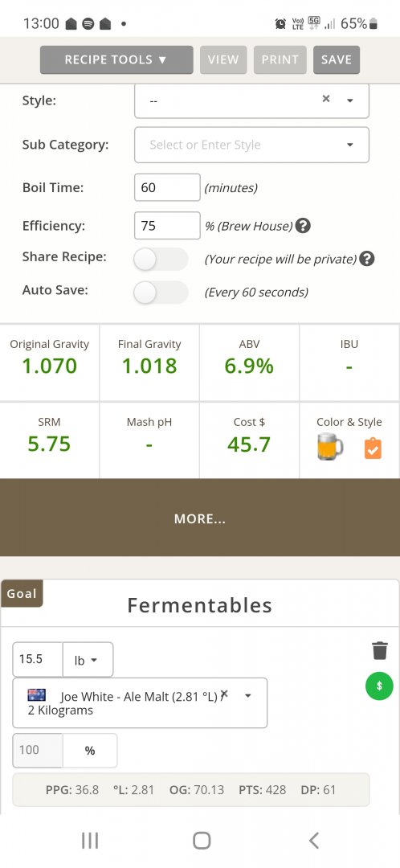Open help icon beside recipe privacy note
This screenshot has width=400, height=868.
(367, 259)
